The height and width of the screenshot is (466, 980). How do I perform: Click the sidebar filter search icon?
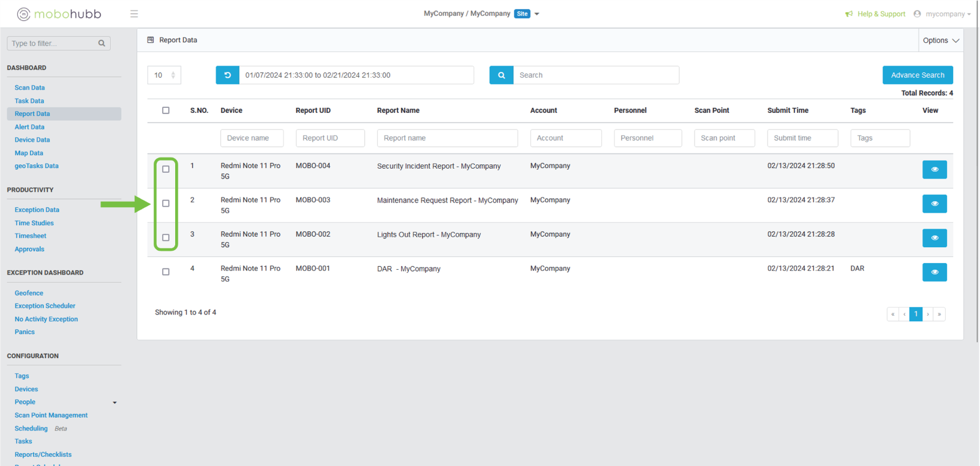pyautogui.click(x=102, y=44)
